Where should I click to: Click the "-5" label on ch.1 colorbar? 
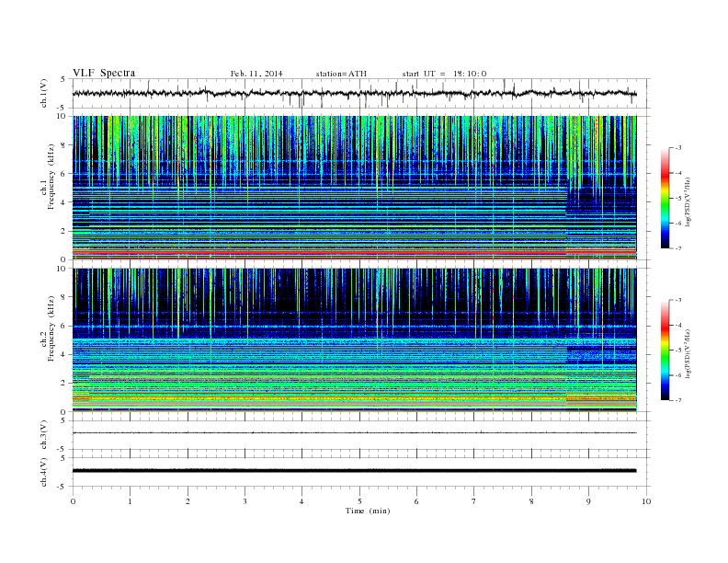coord(677,198)
